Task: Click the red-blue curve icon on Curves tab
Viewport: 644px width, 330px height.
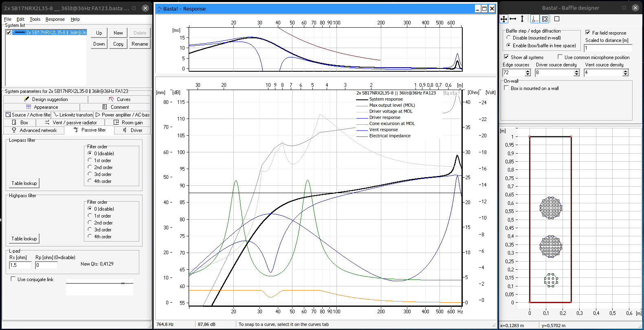Action: coord(111,99)
